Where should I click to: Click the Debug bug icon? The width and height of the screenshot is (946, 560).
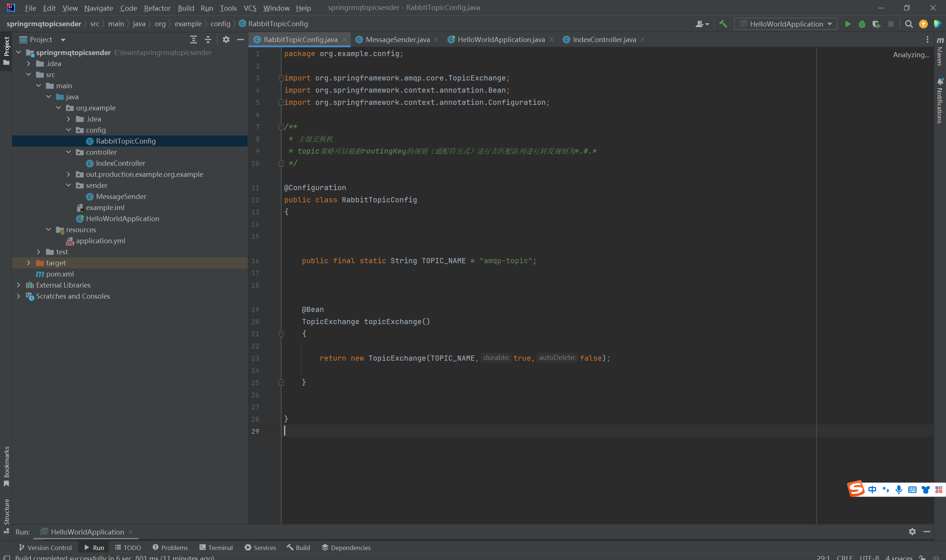[x=862, y=24]
